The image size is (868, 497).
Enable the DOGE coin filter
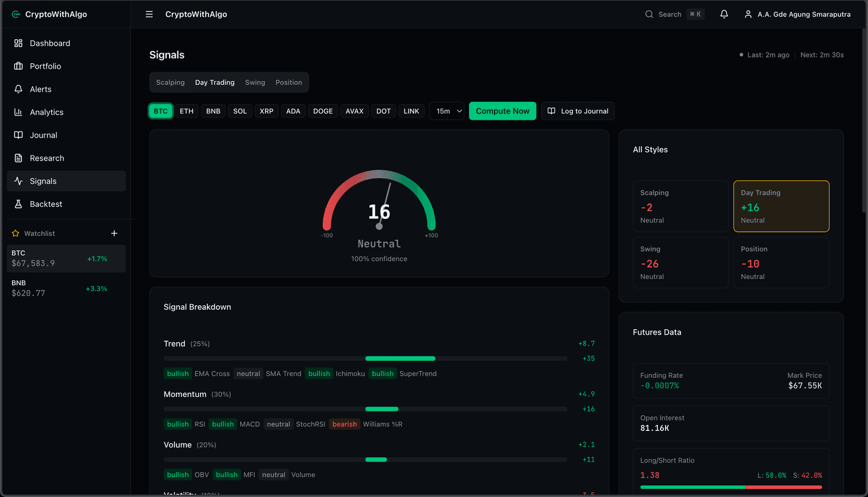pos(323,111)
